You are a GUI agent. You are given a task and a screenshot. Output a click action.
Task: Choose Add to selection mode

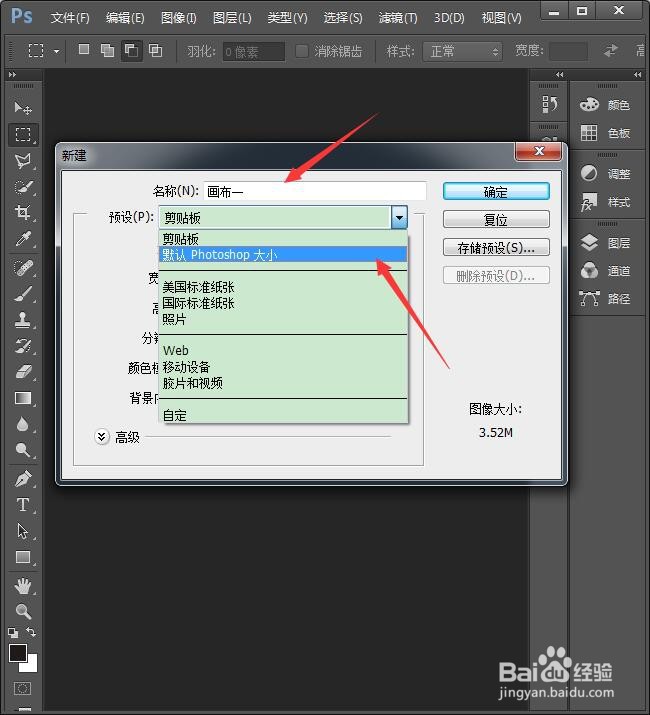coord(108,50)
